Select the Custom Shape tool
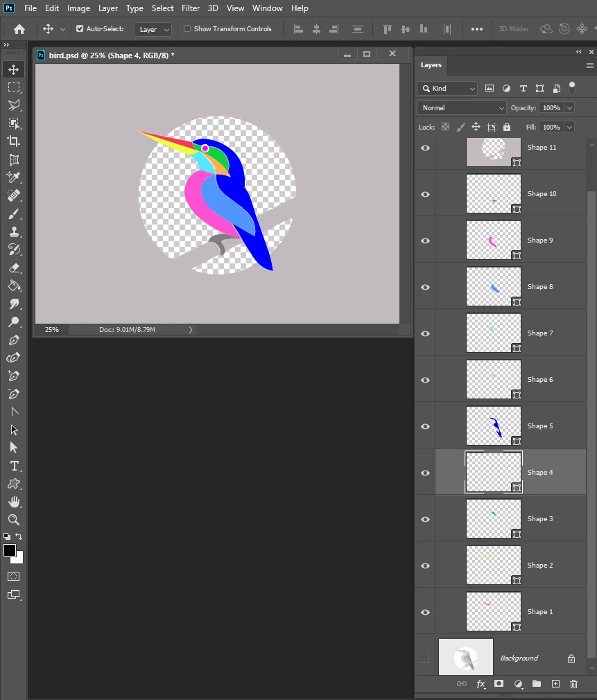Viewport: 597px width, 700px height. (13, 484)
